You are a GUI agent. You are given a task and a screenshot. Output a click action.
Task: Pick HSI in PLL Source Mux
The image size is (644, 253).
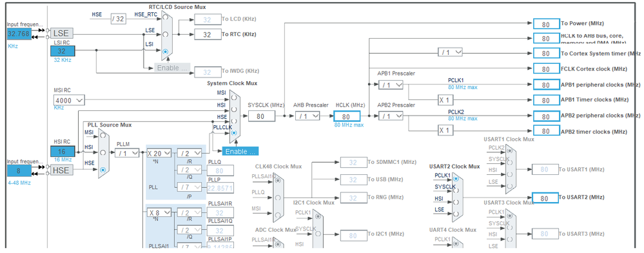click(x=102, y=152)
